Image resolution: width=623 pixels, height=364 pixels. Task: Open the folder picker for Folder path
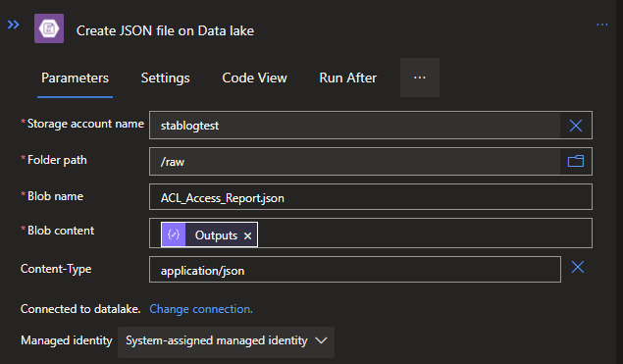click(576, 161)
